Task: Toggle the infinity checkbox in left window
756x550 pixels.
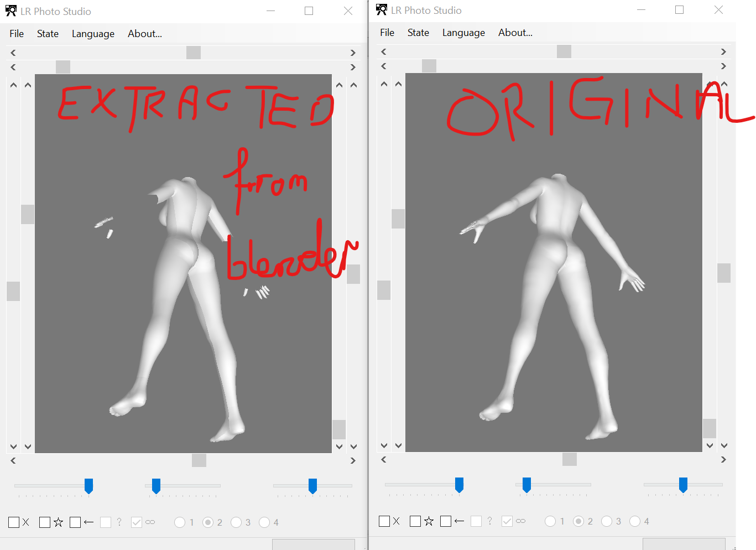Action: point(137,522)
